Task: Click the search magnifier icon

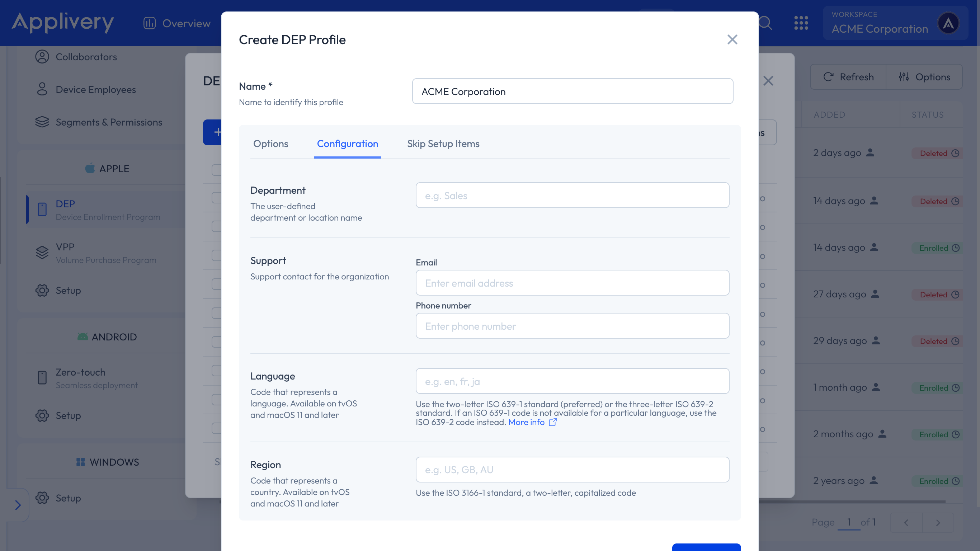Action: point(765,23)
